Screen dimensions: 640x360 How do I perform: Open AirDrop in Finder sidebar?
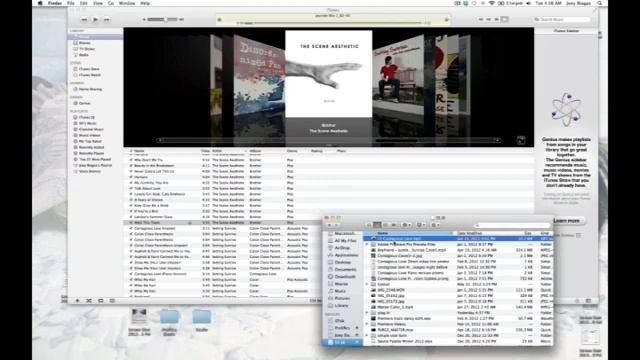(x=339, y=248)
